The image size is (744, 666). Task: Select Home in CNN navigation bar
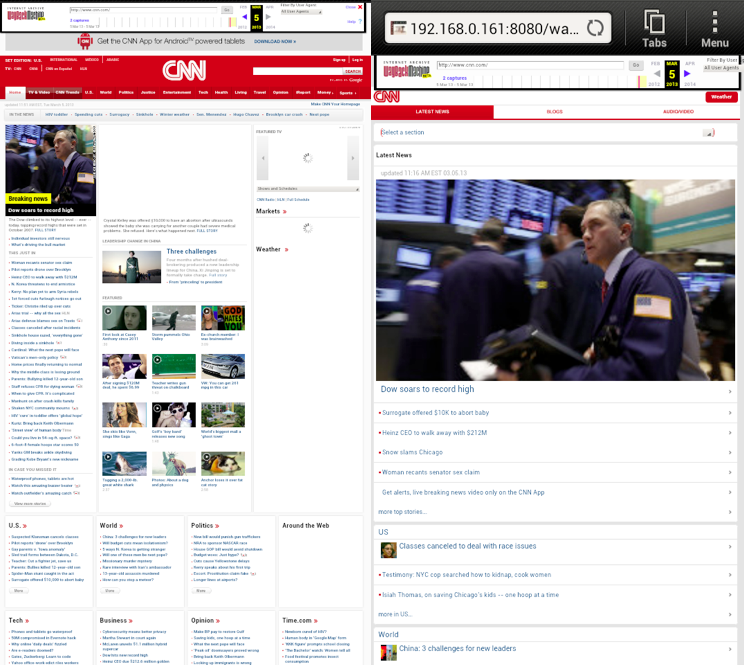15,92
